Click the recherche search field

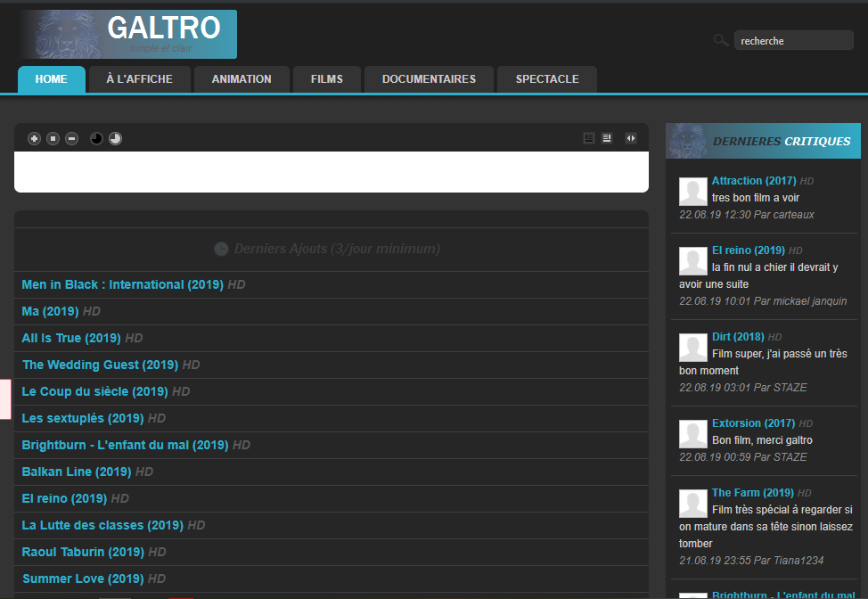793,40
